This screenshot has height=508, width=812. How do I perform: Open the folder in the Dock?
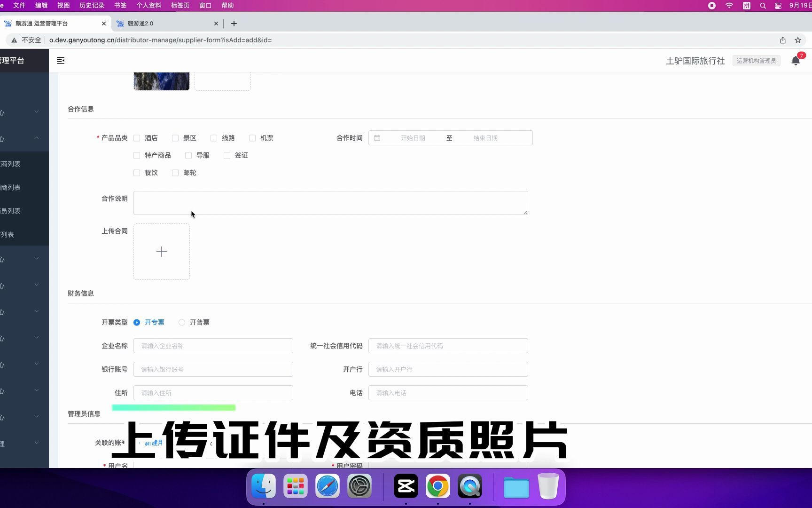[516, 487]
